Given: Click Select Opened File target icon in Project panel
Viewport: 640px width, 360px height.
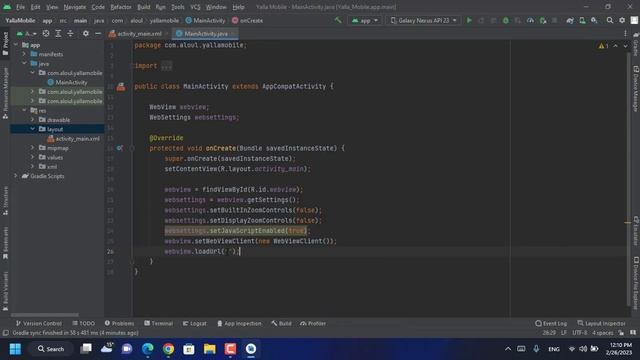Looking at the screenshot, I should point(46,33).
